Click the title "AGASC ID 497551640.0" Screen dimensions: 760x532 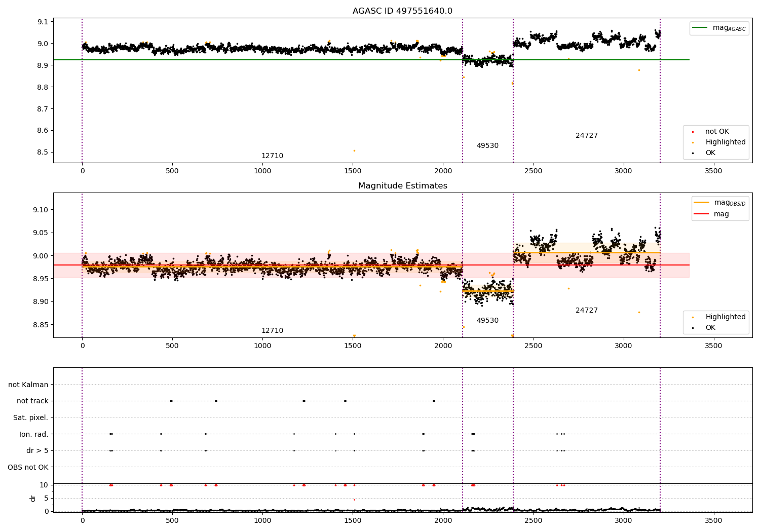pos(402,11)
